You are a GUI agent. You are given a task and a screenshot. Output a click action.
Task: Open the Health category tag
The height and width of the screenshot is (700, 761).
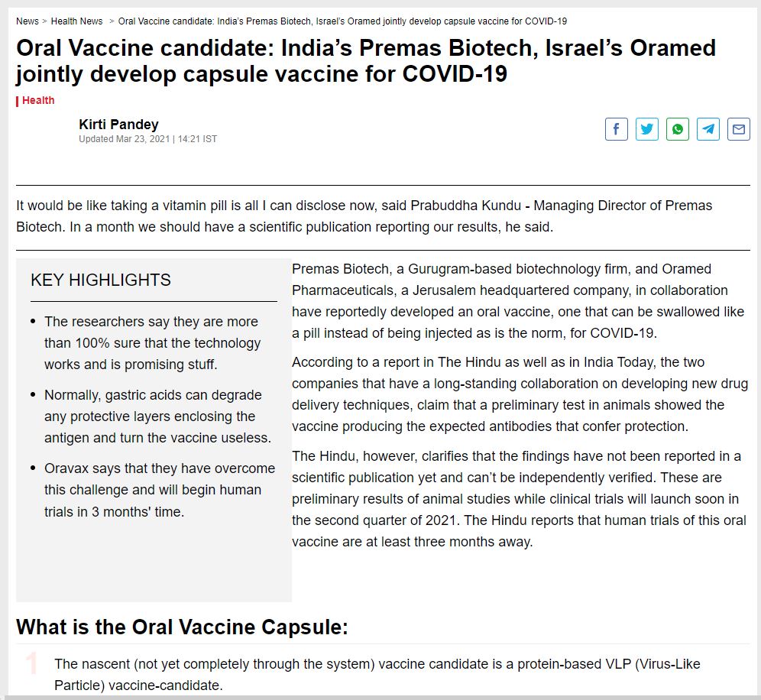[x=37, y=100]
